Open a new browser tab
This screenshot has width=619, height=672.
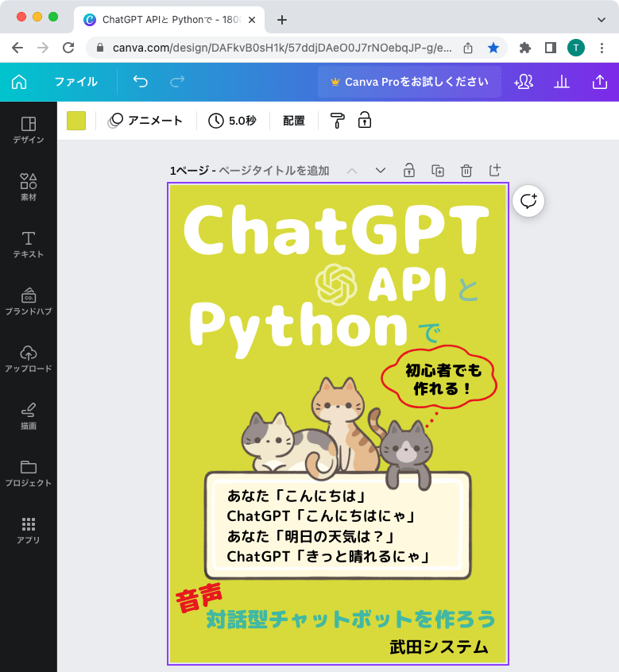pyautogui.click(x=282, y=20)
